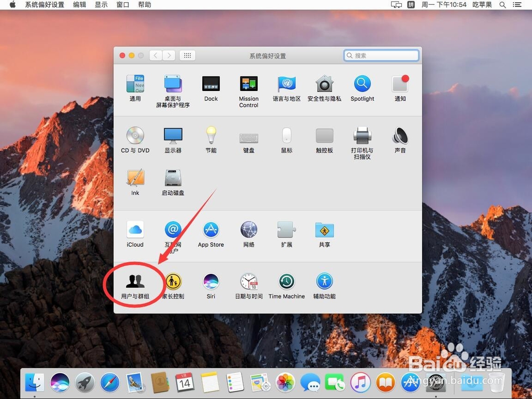The width and height of the screenshot is (532, 399).
Task: Open App Store preferences pane
Action: click(x=211, y=234)
